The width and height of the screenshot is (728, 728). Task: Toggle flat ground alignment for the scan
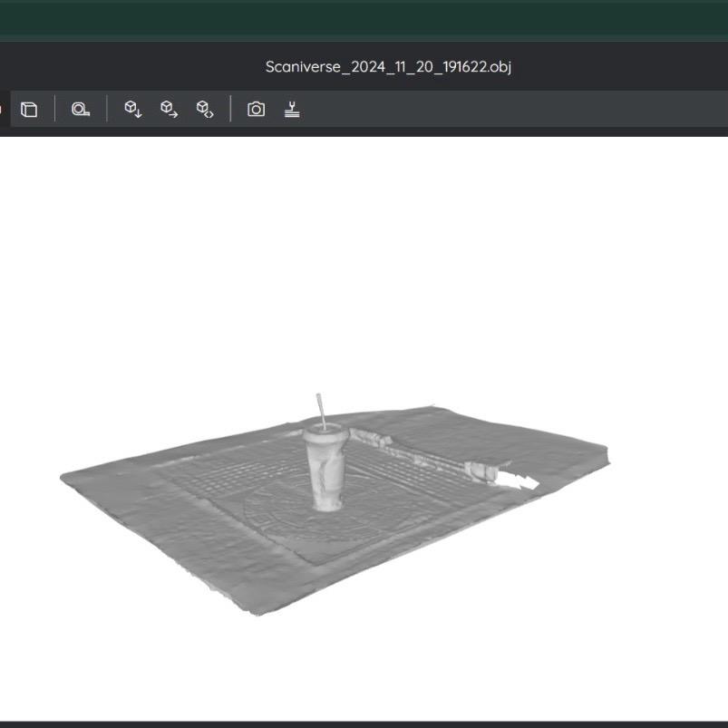[293, 109]
